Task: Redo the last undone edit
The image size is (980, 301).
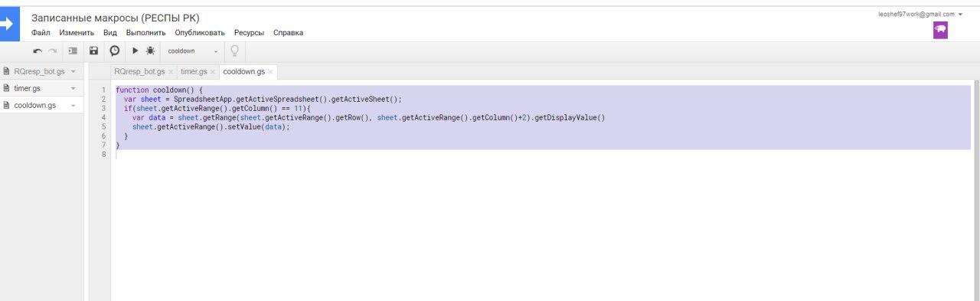Action: pyautogui.click(x=53, y=51)
